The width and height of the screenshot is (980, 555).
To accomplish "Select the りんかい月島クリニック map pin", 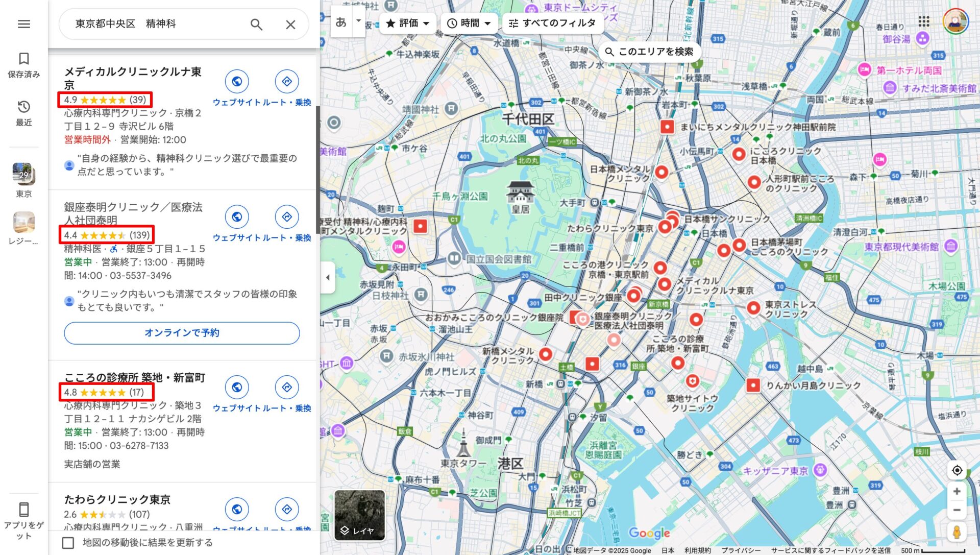I will point(753,385).
